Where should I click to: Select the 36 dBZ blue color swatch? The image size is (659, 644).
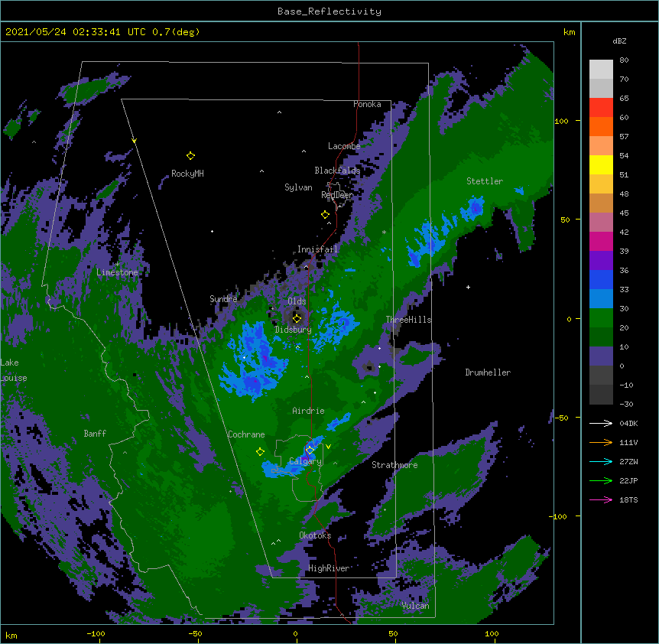(601, 279)
